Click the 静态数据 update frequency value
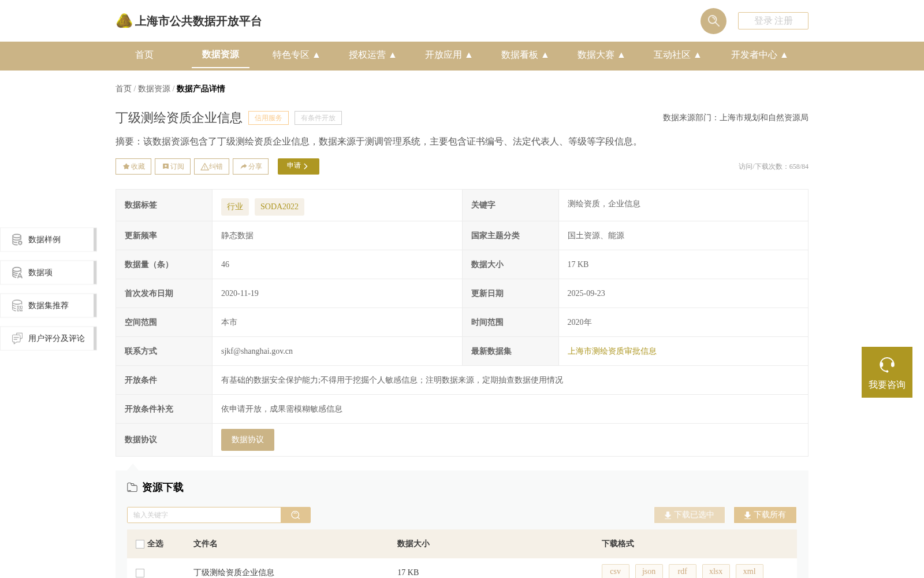This screenshot has height=578, width=924. [237, 236]
